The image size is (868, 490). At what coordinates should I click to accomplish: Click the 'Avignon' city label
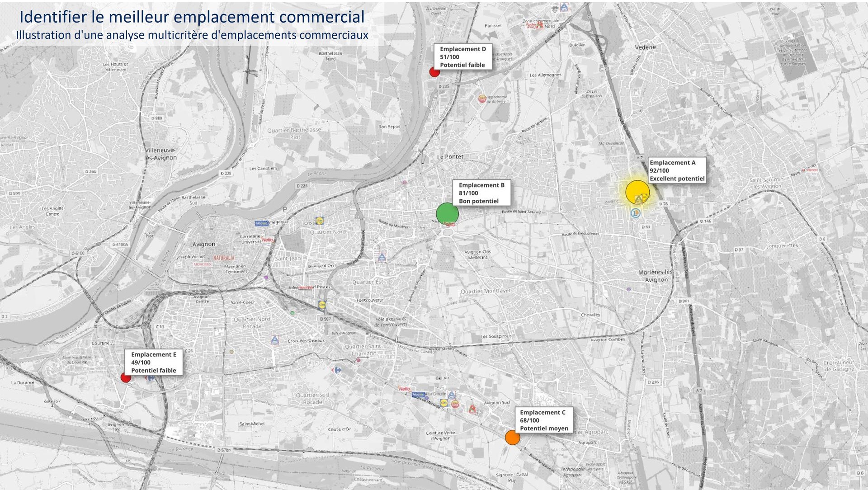point(204,244)
